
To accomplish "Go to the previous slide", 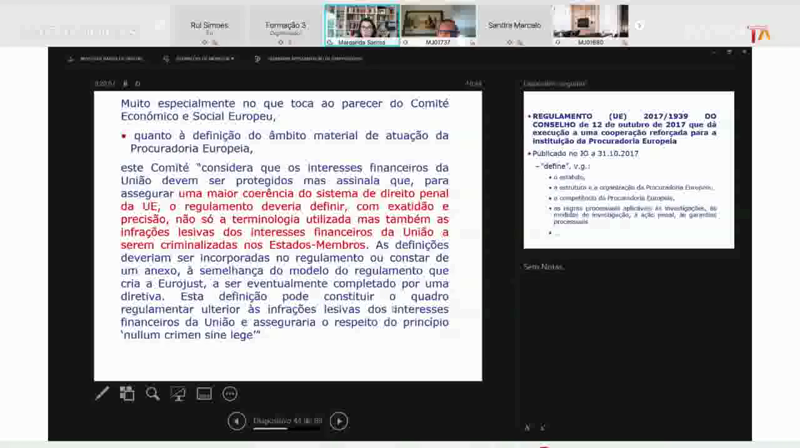I will click(x=236, y=421).
